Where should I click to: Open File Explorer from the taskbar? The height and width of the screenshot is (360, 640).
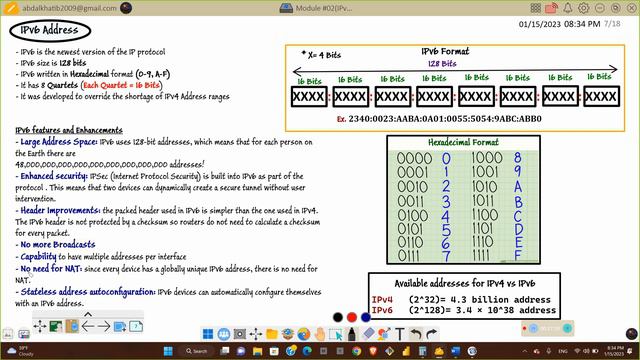[258, 351]
